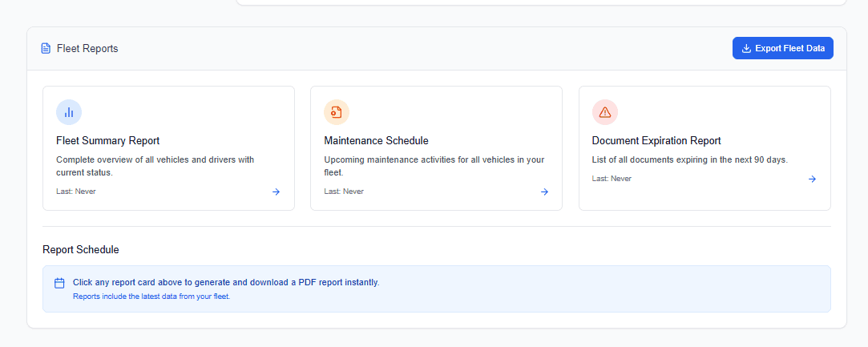Click the arrow on Document Expiration Report card
The height and width of the screenshot is (347, 868).
pos(812,179)
